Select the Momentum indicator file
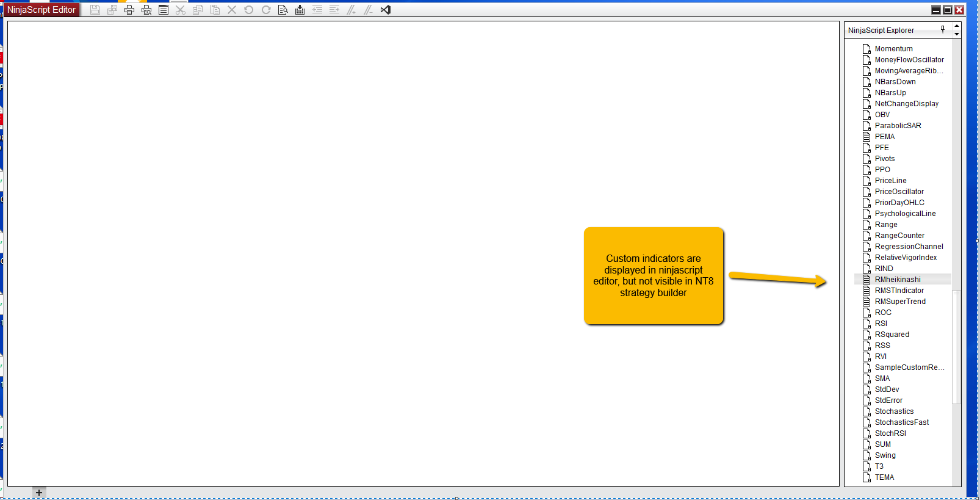Viewport: 980px width, 500px height. coord(894,49)
